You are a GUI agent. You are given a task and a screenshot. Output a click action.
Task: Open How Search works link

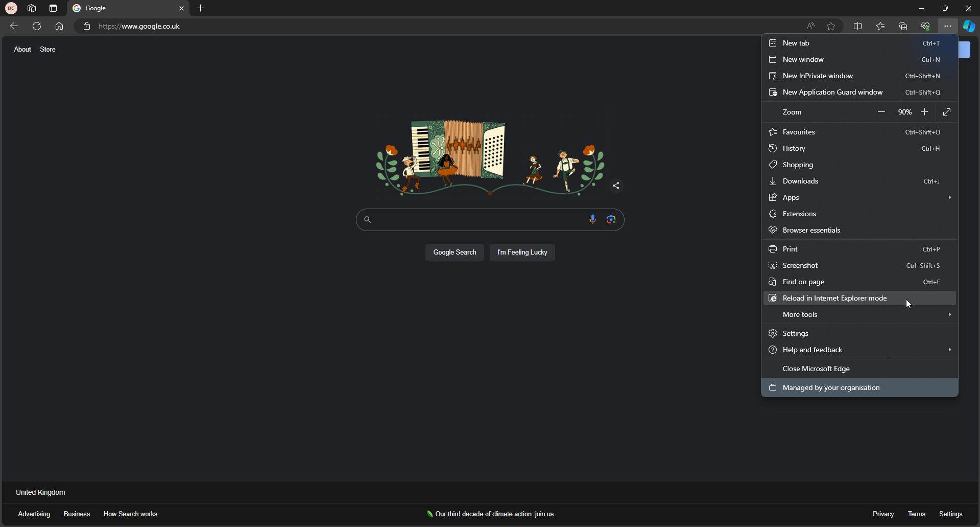(131, 514)
